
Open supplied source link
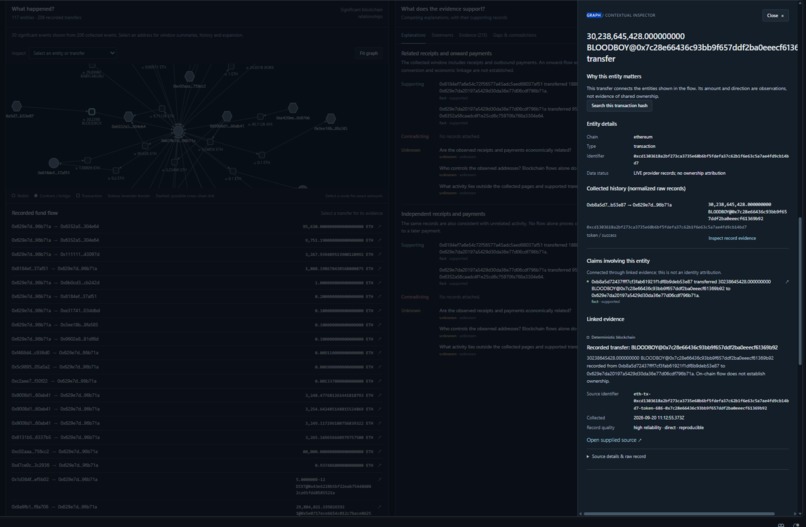coord(614,440)
